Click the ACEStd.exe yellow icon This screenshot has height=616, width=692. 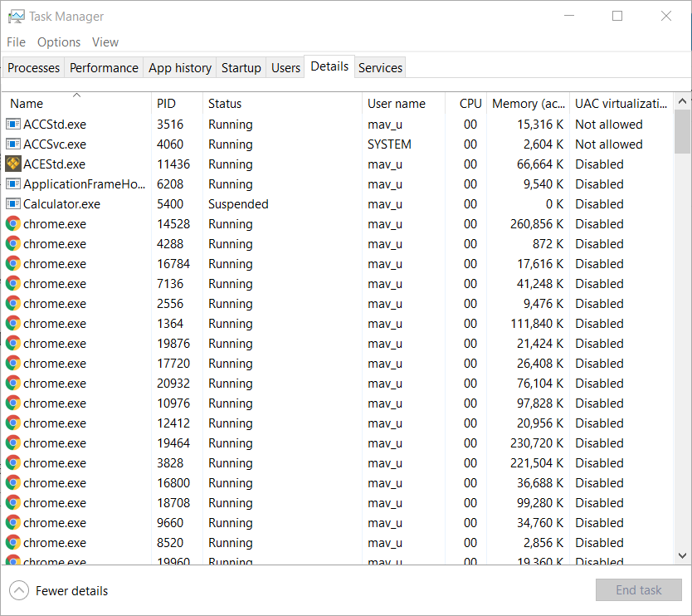click(12, 164)
